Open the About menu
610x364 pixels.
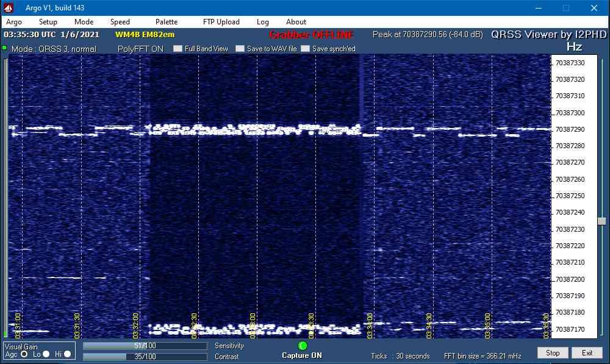[296, 22]
